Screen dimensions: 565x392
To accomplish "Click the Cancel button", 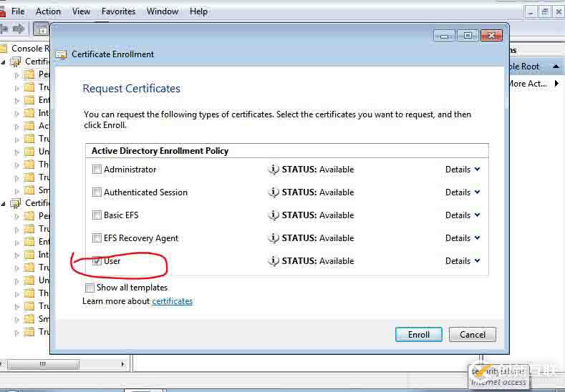I will coord(473,334).
